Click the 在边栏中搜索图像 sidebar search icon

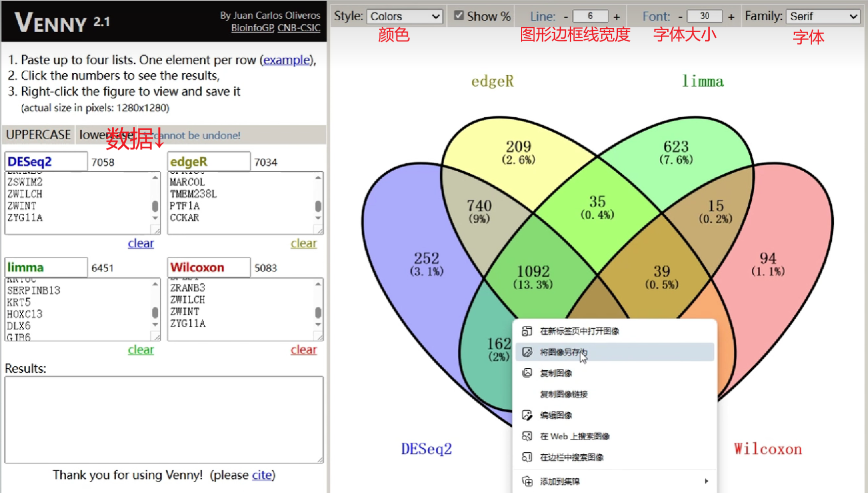coord(527,457)
